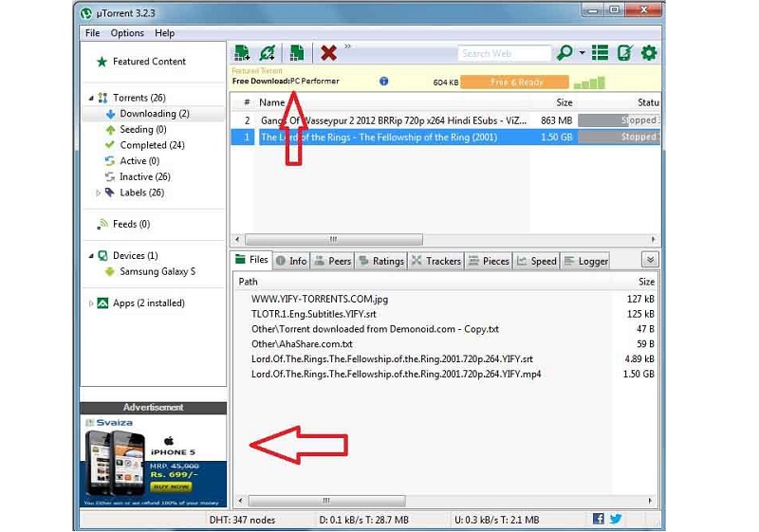Click the search magnifier icon
Screen dimensions: 759x532
click(x=565, y=52)
